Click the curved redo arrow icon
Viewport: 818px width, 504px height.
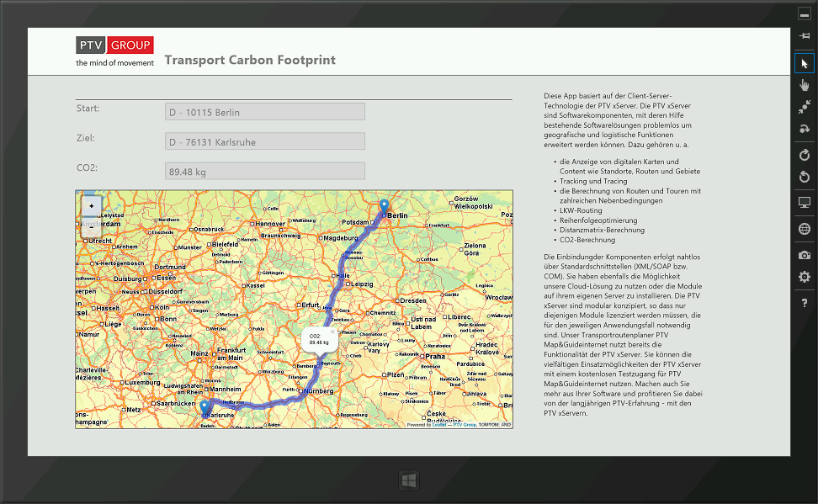pyautogui.click(x=804, y=129)
